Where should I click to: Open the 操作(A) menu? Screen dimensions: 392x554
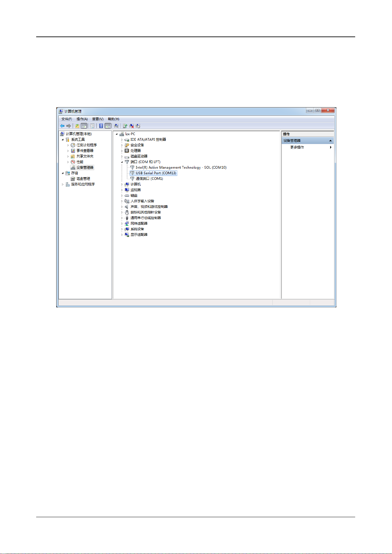82,119
